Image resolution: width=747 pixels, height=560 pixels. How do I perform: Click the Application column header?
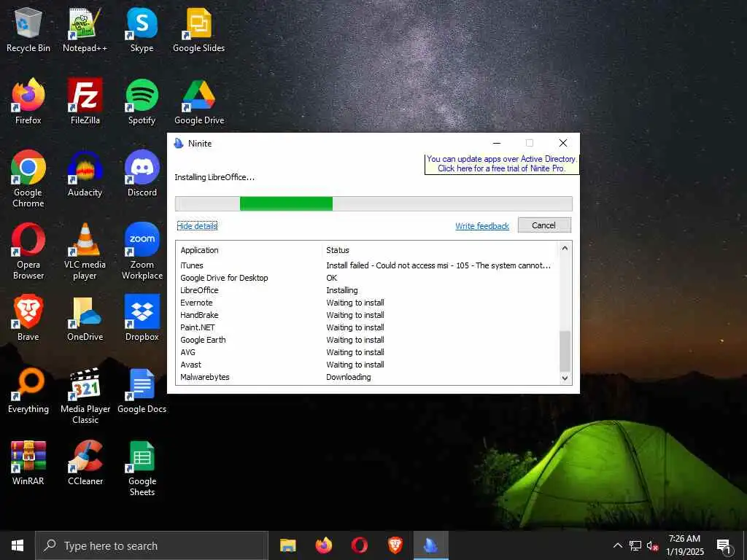248,250
